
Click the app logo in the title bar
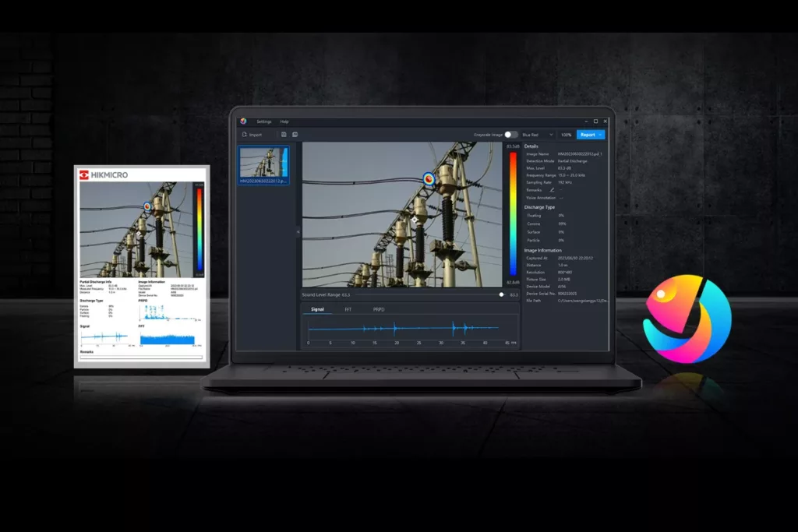coord(243,122)
